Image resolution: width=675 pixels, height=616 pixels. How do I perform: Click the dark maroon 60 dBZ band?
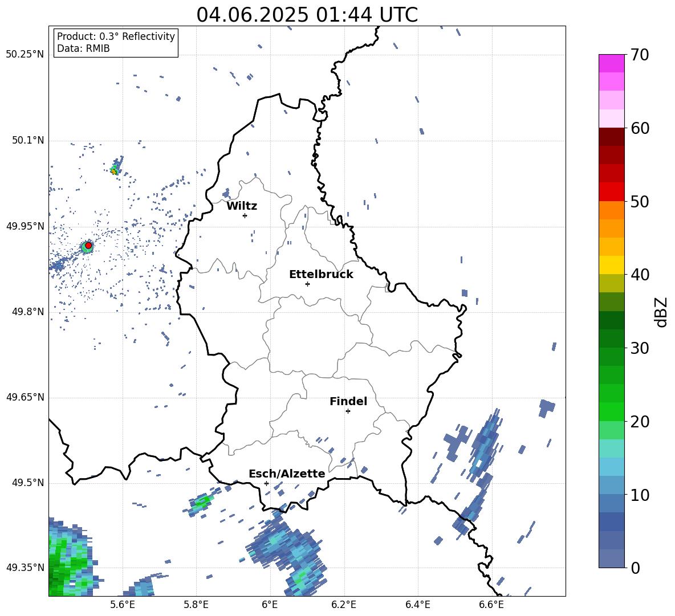click(x=611, y=137)
